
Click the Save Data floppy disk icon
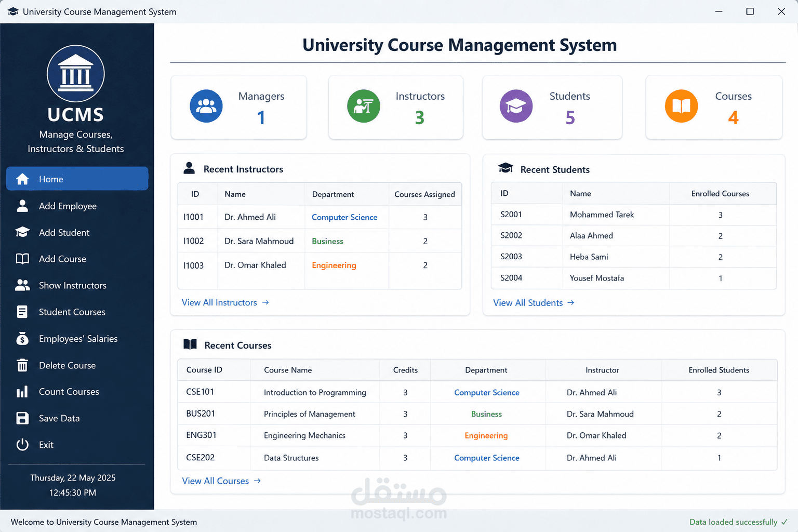(x=22, y=418)
